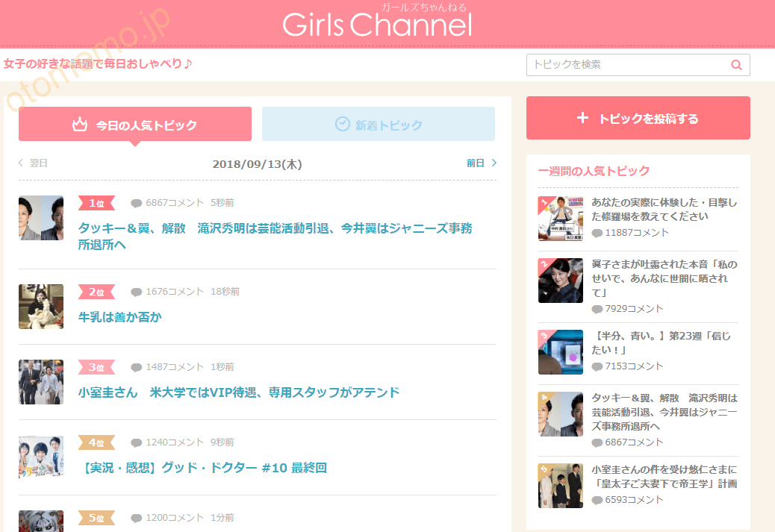Image resolution: width=775 pixels, height=532 pixels.
Task: Click the 一週間の人気トピック heading
Action: 594,171
